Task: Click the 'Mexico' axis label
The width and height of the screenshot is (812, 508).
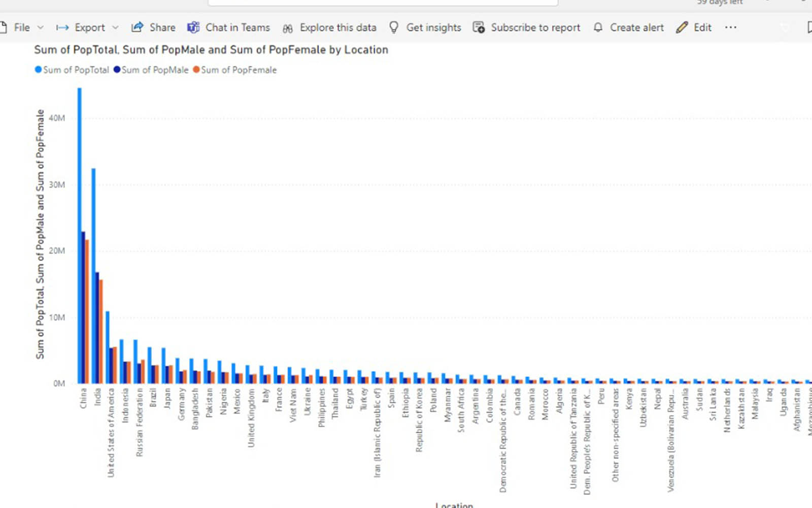Action: click(x=237, y=401)
